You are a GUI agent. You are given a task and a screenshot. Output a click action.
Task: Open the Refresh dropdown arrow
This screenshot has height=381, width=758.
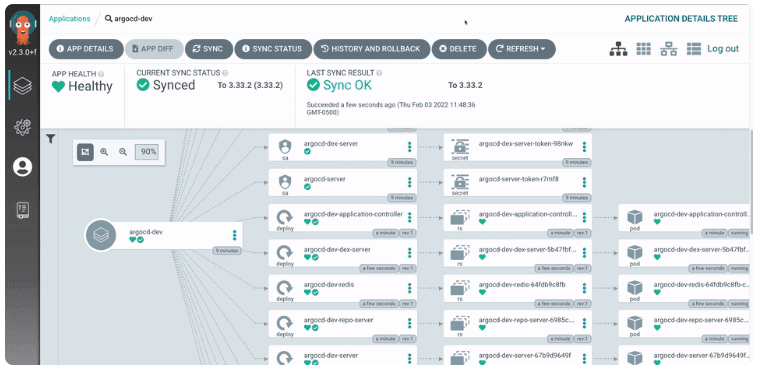coord(543,49)
